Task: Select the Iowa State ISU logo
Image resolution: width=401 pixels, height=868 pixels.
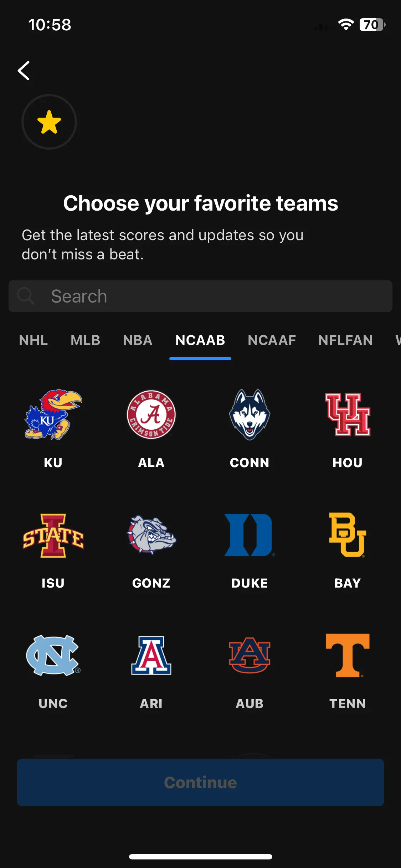Action: pyautogui.click(x=53, y=535)
